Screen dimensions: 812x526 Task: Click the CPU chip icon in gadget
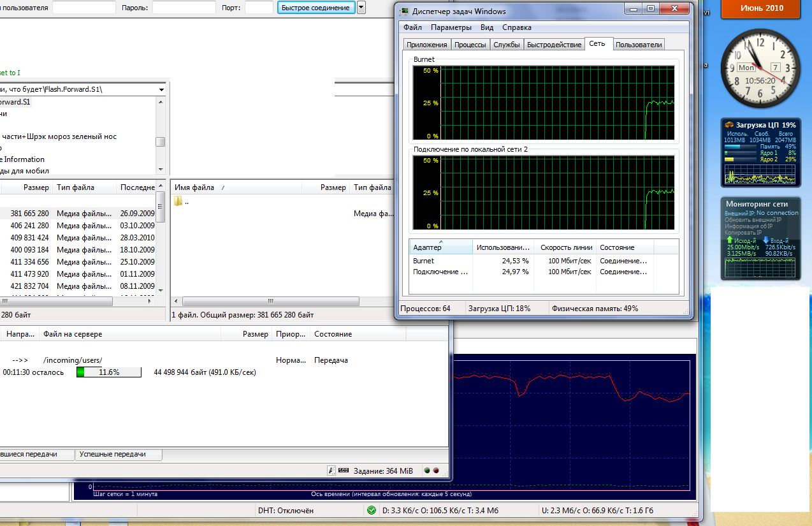pos(729,125)
